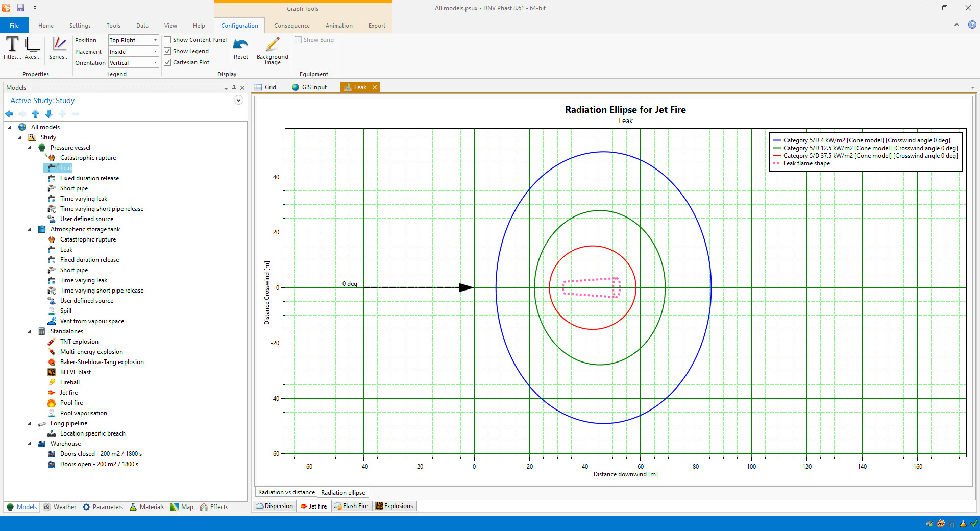980x531 pixels.
Task: Open the Orientation dropdown showing Vertical
Action: pos(155,62)
